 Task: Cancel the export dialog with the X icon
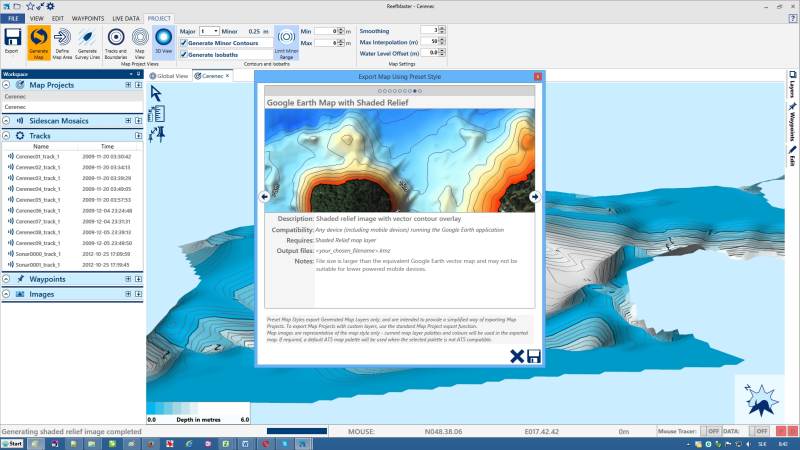coord(517,356)
